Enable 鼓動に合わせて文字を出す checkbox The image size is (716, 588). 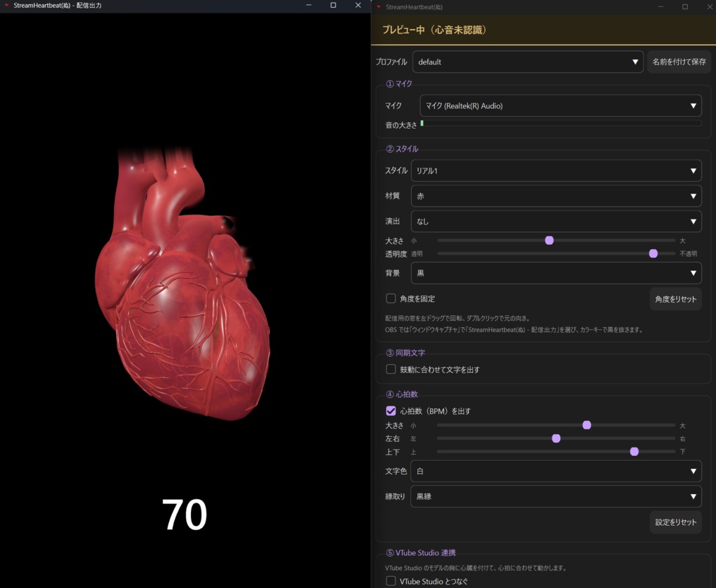point(391,369)
